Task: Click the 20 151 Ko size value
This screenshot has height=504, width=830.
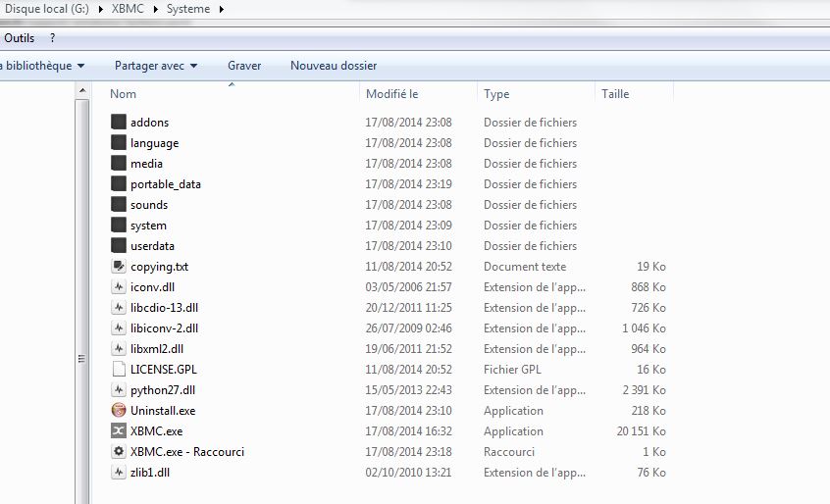Action: pos(641,431)
